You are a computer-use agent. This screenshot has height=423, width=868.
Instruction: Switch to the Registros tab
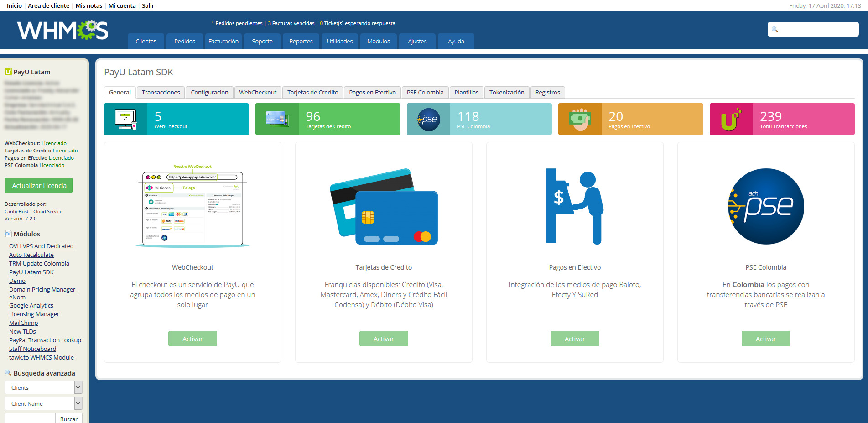pyautogui.click(x=548, y=92)
